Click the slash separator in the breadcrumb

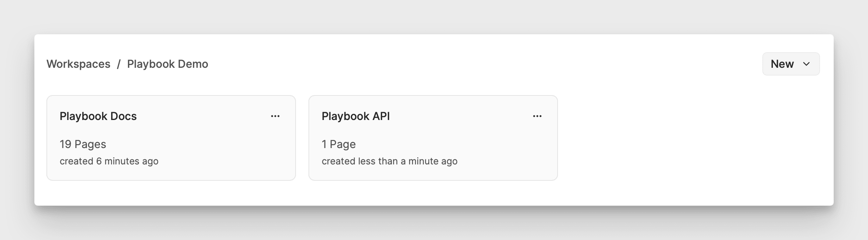point(119,64)
